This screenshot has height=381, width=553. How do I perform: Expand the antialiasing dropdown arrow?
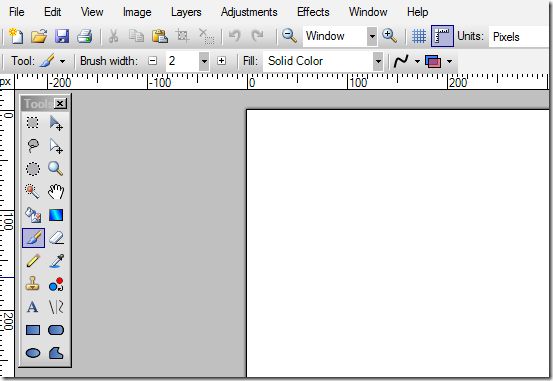point(417,61)
